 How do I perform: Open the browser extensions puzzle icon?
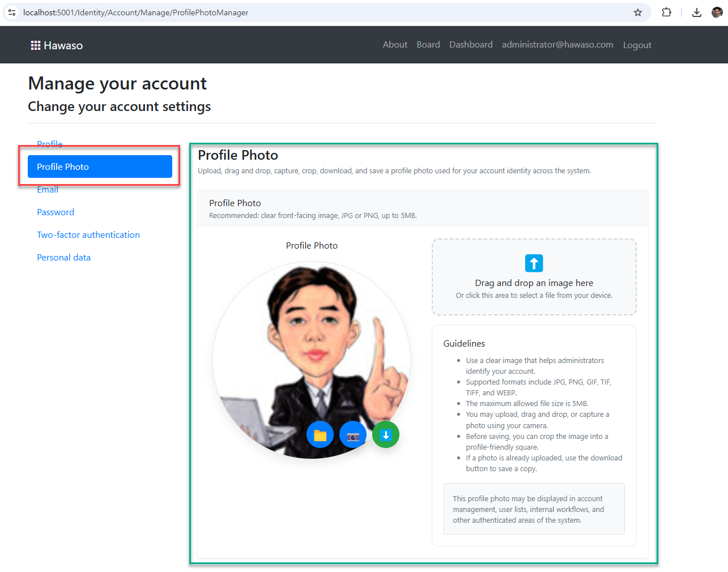point(666,12)
